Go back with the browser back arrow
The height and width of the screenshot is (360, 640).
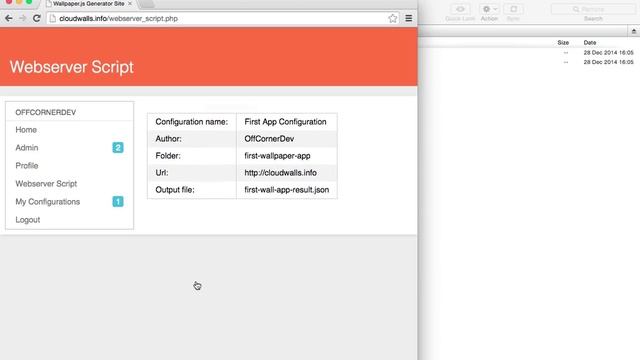click(x=9, y=18)
